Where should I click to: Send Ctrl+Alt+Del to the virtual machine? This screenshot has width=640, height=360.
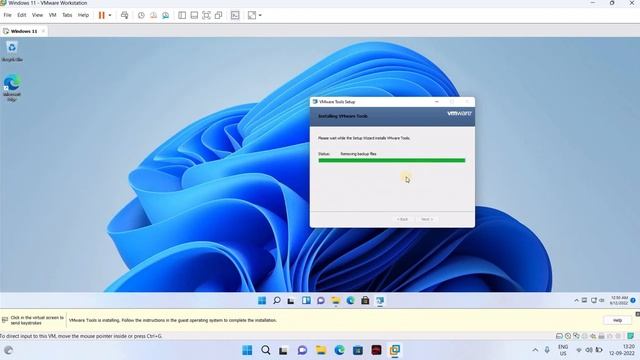tap(124, 15)
